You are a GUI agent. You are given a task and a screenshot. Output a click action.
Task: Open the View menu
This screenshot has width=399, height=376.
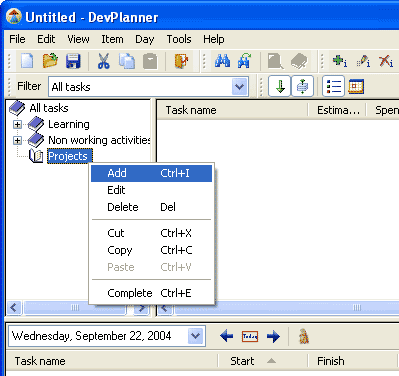click(x=78, y=39)
